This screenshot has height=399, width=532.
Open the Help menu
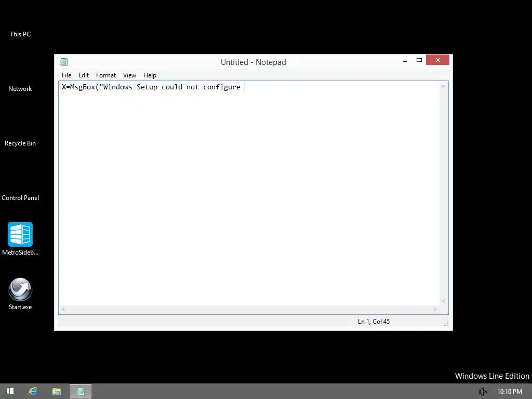tap(150, 75)
